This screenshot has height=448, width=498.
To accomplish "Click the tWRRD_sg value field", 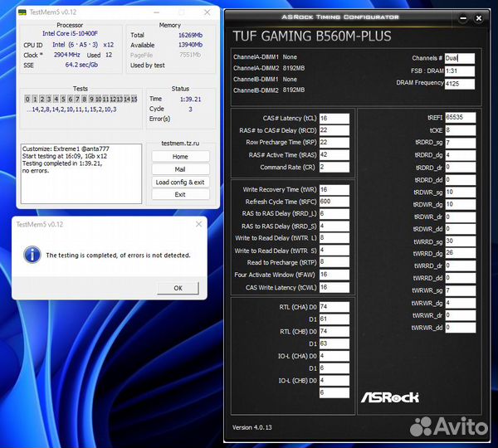I will 460,241.
